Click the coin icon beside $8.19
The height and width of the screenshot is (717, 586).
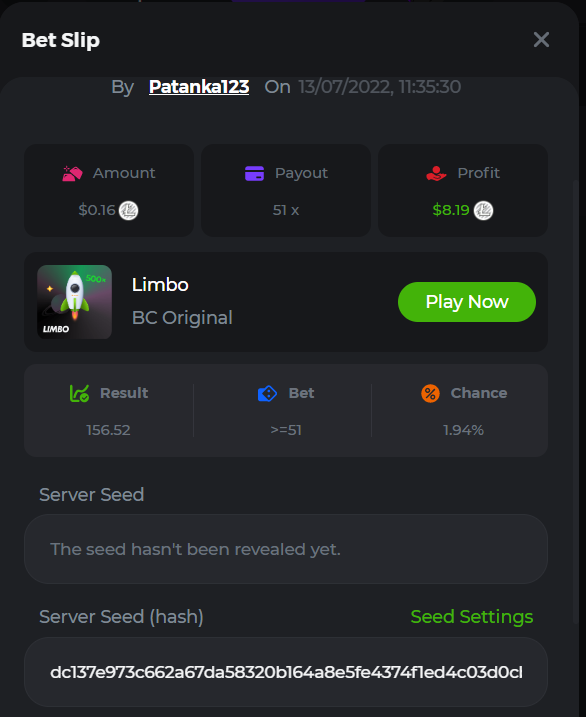click(x=483, y=210)
